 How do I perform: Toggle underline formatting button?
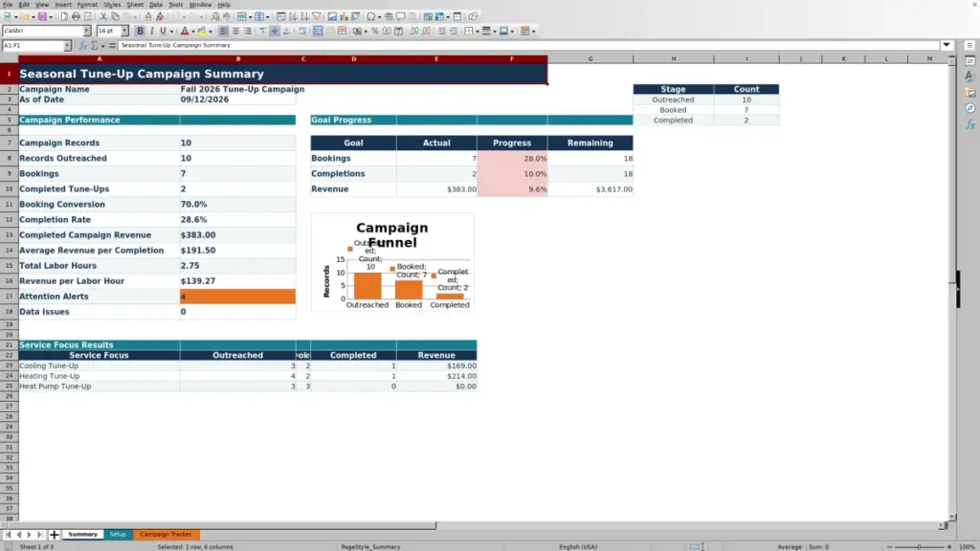(x=163, y=31)
